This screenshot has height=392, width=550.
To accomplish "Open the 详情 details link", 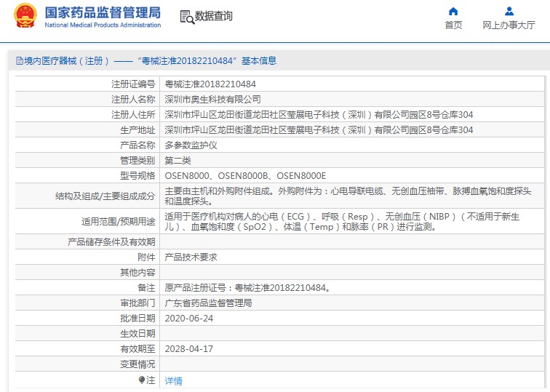I will (174, 381).
